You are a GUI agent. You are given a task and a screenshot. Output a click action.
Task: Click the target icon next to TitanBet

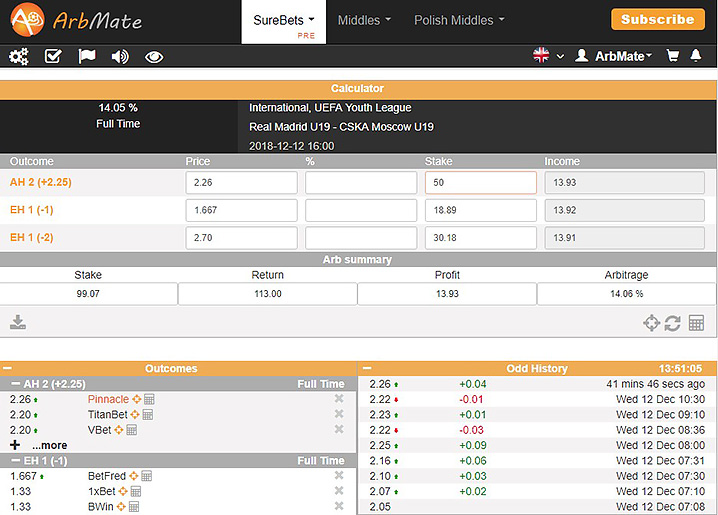click(x=135, y=415)
